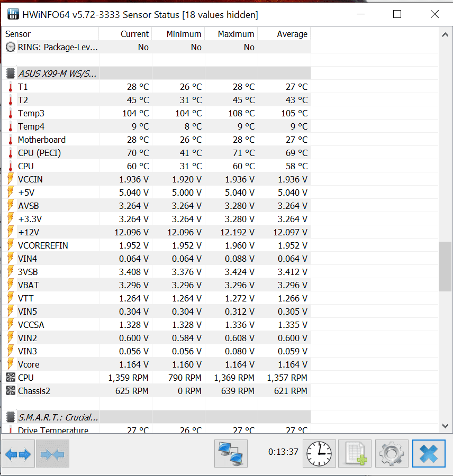Select the RING: Package-Lev... row

(x=157, y=47)
